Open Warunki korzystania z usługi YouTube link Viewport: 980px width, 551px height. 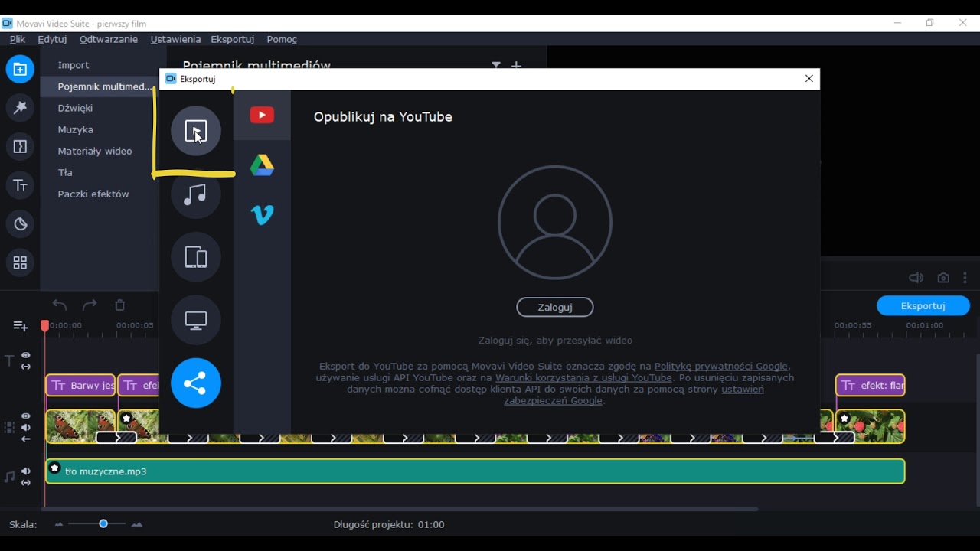[x=583, y=378]
